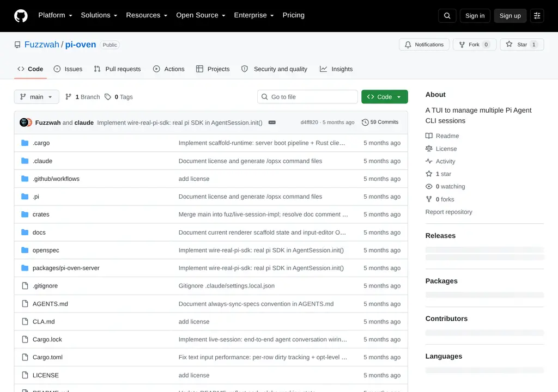This screenshot has height=392, width=558.
Task: Open the docs folder icon
Action: (x=25, y=232)
